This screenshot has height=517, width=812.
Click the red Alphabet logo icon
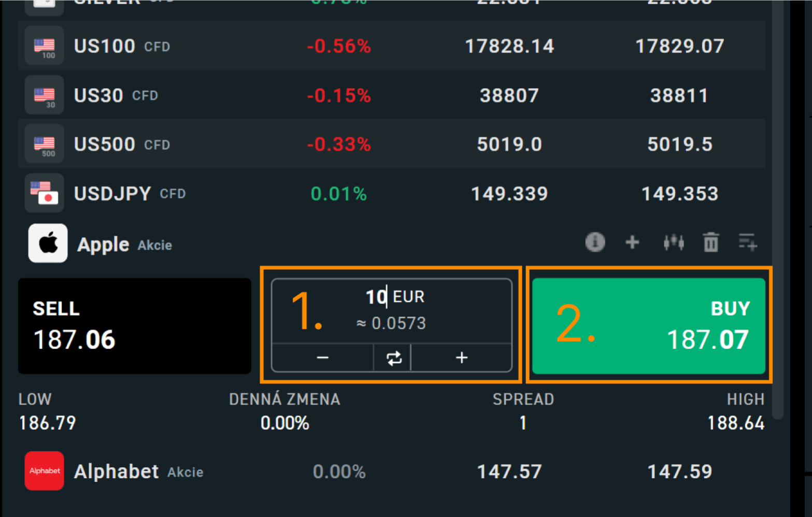(45, 471)
